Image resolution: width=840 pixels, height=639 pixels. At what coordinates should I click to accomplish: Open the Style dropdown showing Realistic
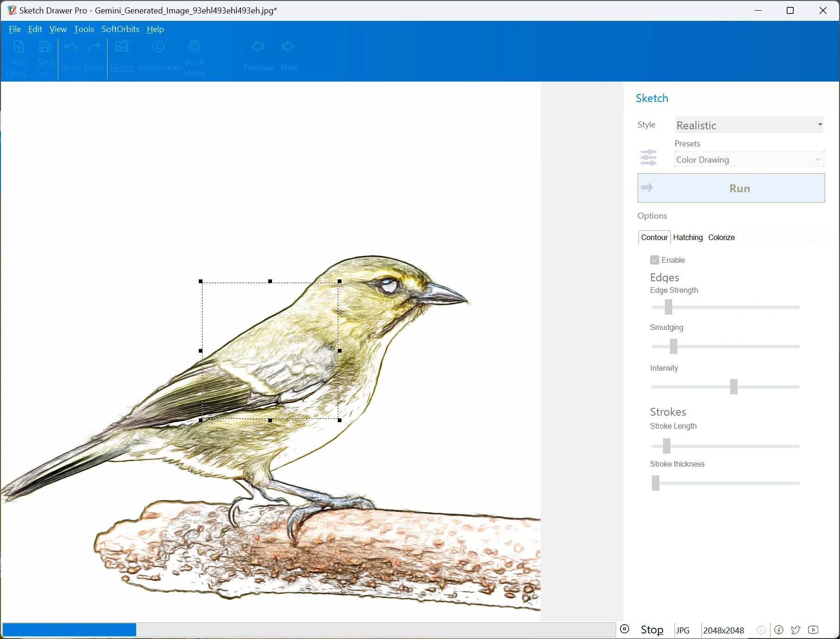[749, 125]
